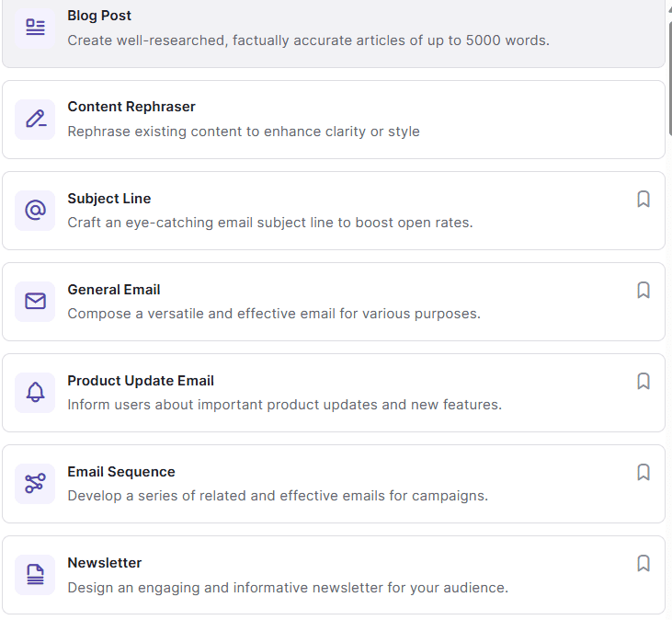The image size is (672, 620).
Task: Open the Newsletter title text
Action: click(x=105, y=563)
